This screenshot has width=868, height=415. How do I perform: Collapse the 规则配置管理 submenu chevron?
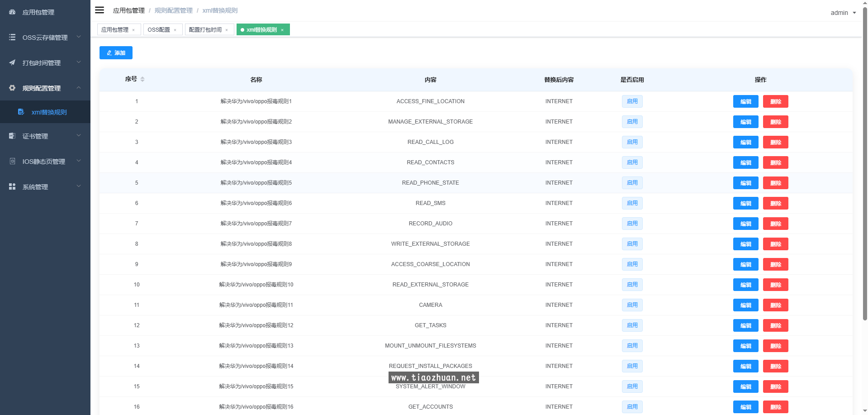(x=79, y=88)
